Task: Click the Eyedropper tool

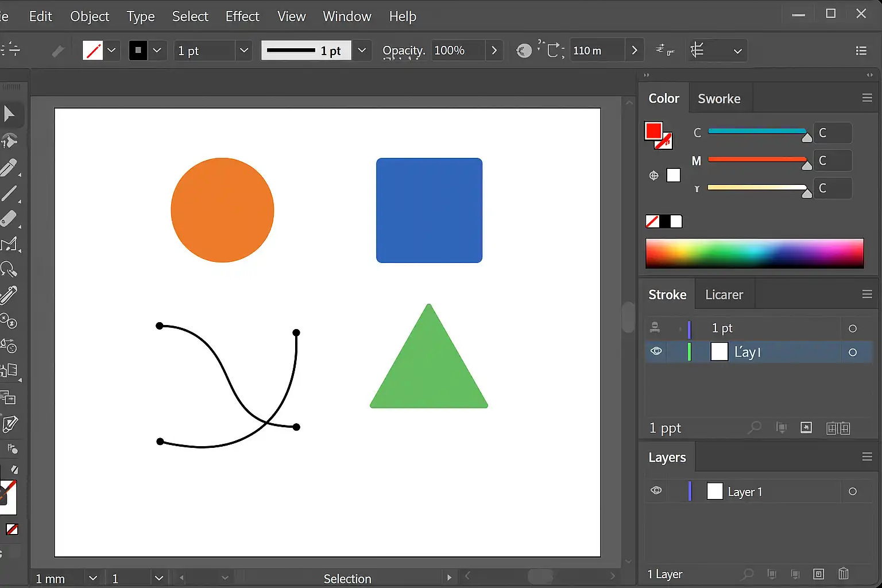Action: pyautogui.click(x=9, y=295)
